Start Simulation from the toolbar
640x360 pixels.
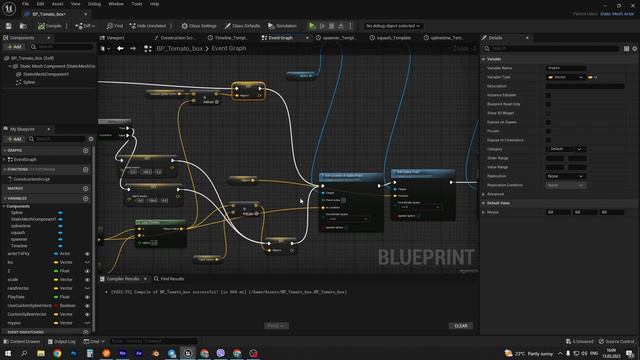point(282,26)
